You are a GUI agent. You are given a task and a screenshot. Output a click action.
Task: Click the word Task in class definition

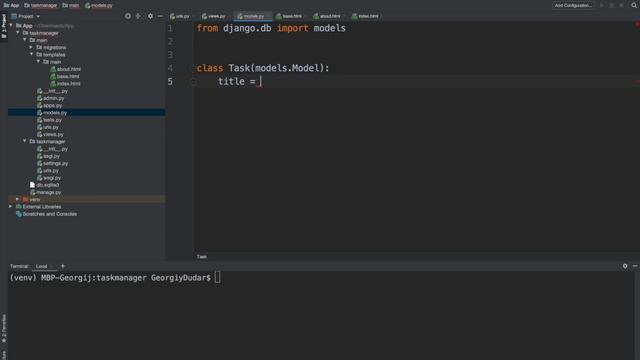click(239, 68)
